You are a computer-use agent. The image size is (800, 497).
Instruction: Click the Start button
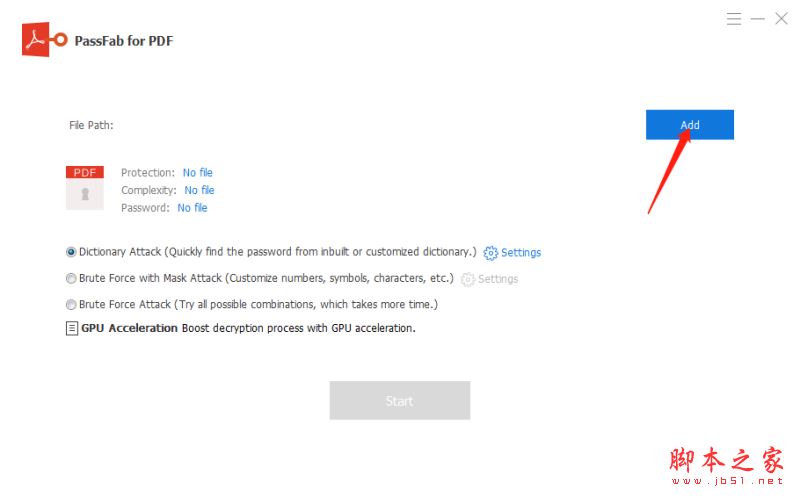point(399,400)
